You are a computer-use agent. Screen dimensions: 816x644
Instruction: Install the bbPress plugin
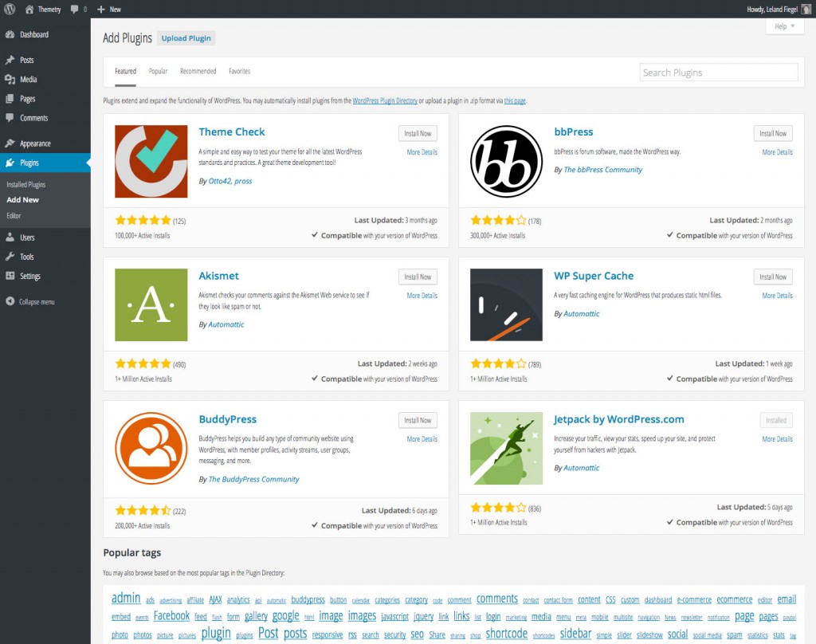(772, 133)
